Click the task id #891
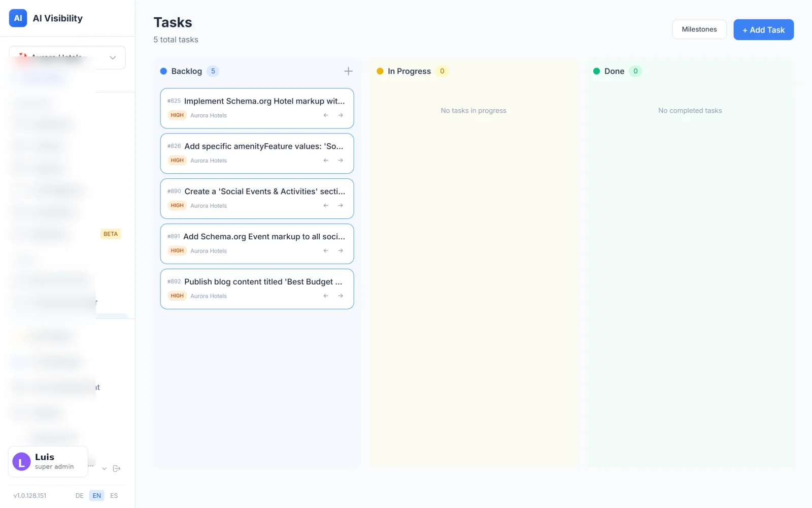812x508 pixels. click(174, 237)
